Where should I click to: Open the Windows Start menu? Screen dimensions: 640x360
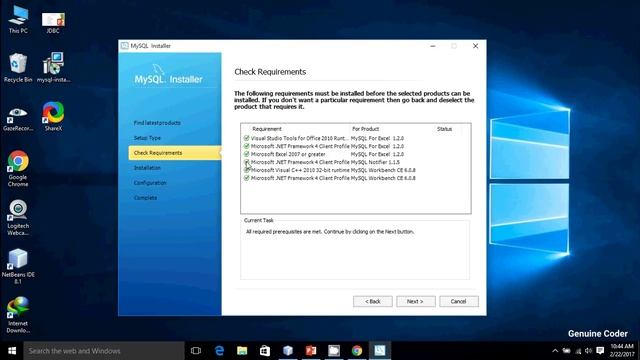(12, 351)
